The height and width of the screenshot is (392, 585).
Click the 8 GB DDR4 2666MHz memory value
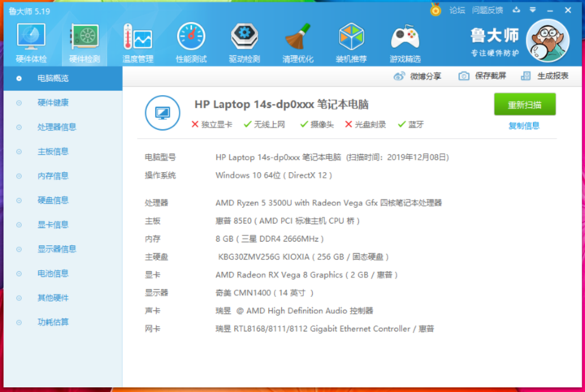(270, 239)
